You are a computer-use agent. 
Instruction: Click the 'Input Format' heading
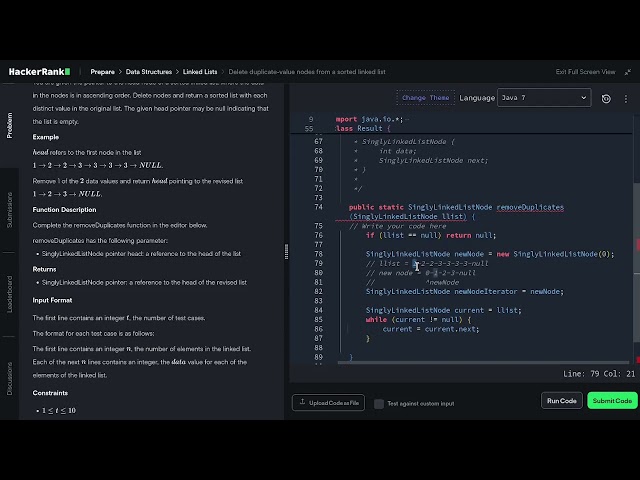coord(52,300)
